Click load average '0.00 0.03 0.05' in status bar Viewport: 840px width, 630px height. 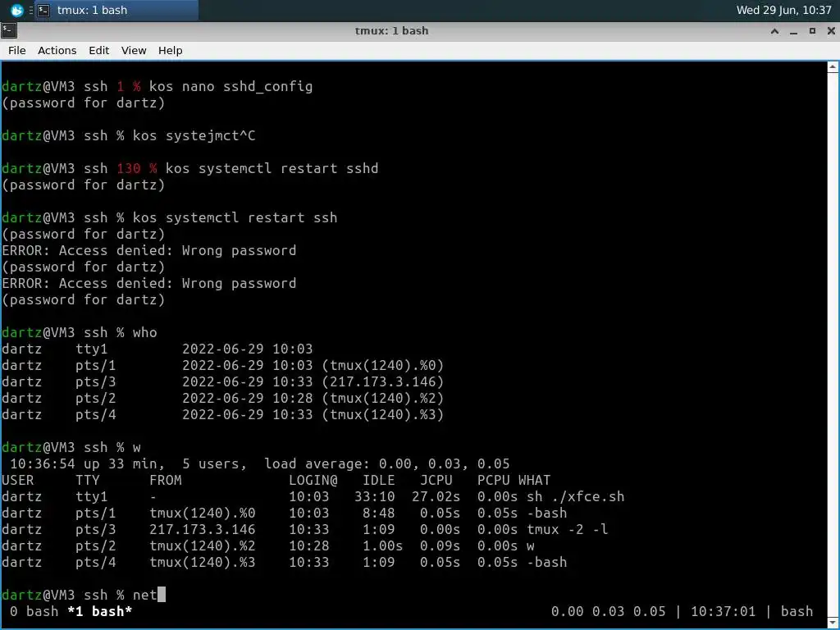tap(609, 611)
